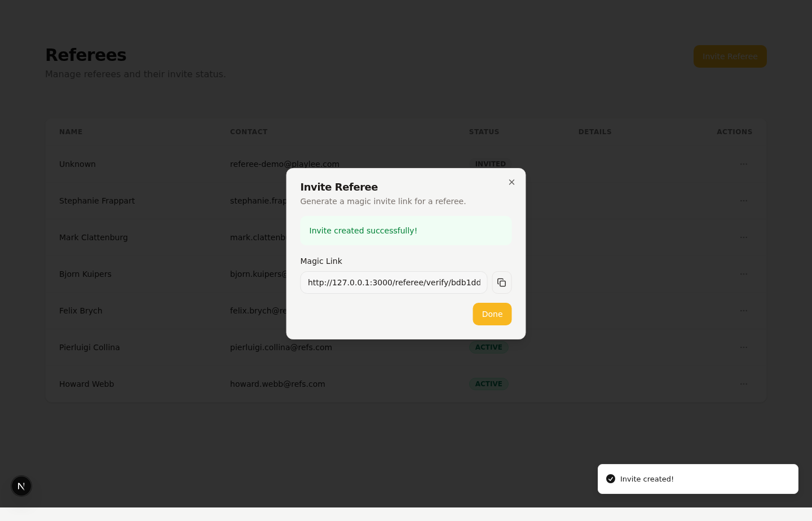Click the Invite created! toast notification
This screenshot has width=812, height=521.
pyautogui.click(x=697, y=479)
